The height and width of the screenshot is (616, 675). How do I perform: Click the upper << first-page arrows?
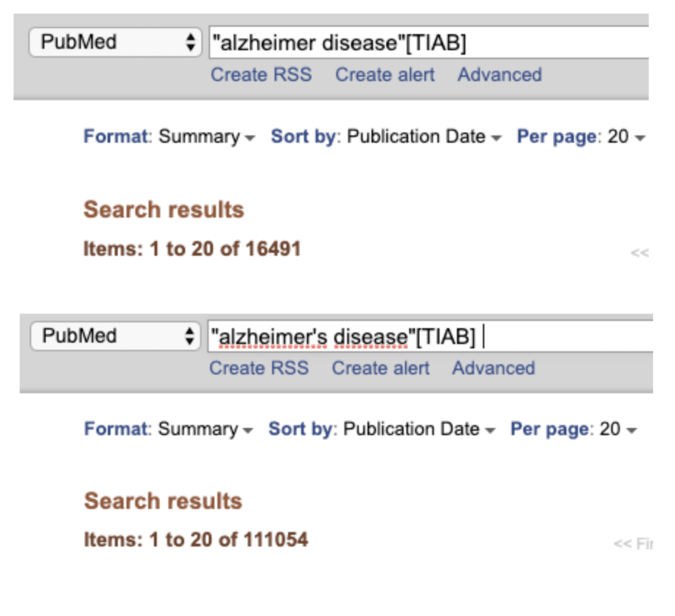point(639,253)
